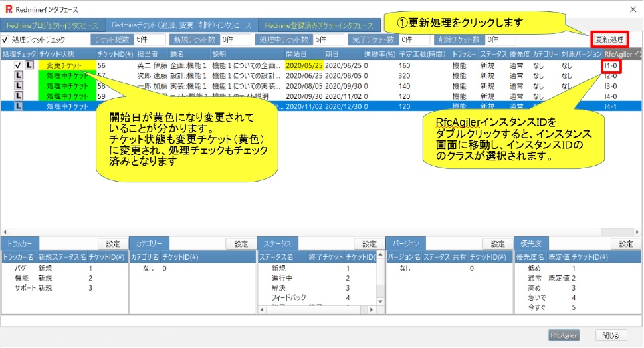Select 急いで row in priority list
Viewport: 644px width, 348px height.
click(x=578, y=297)
